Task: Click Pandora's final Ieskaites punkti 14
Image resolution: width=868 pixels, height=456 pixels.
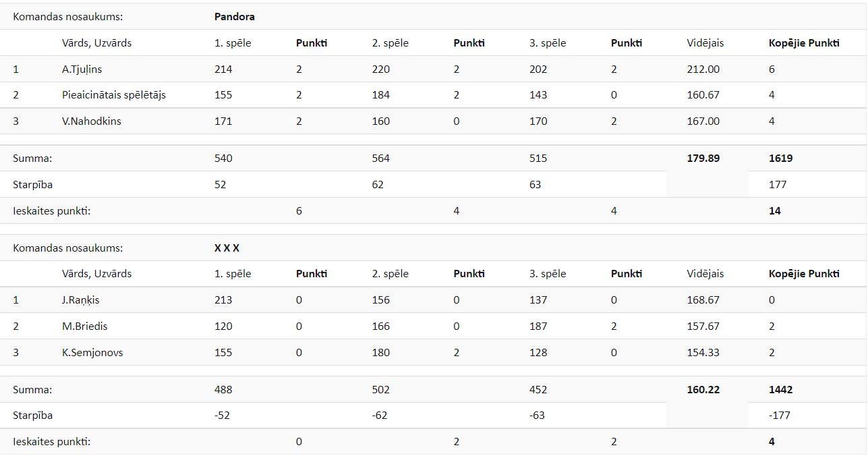Action: tap(774, 211)
